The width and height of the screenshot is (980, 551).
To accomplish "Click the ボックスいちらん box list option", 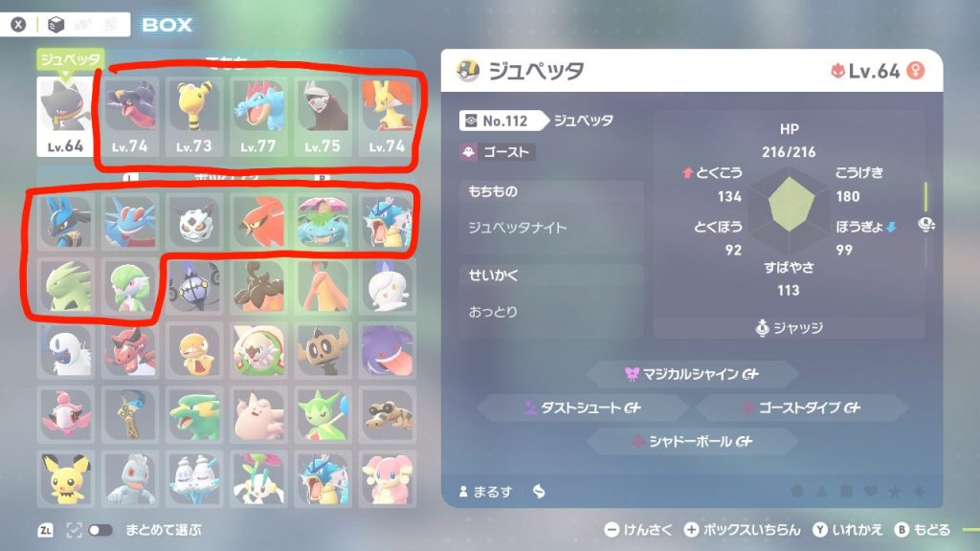I will [x=743, y=530].
